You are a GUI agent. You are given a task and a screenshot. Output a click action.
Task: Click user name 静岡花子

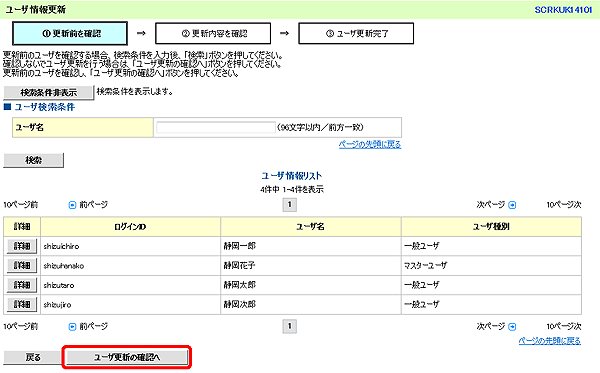(x=240, y=265)
